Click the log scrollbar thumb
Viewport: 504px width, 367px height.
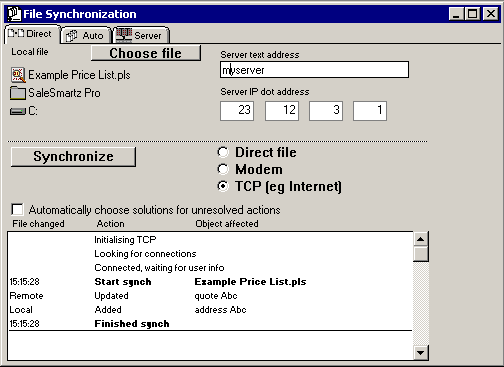pos(421,254)
